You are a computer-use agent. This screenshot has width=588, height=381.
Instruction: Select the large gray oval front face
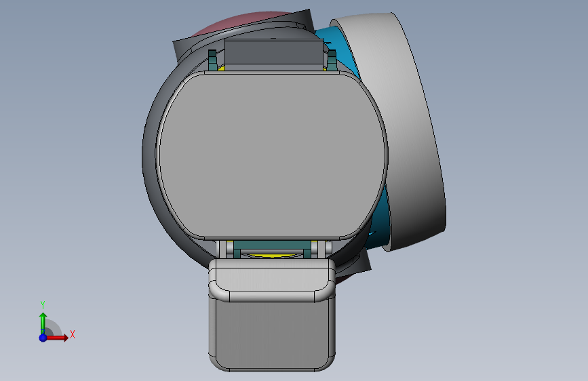[273, 156]
